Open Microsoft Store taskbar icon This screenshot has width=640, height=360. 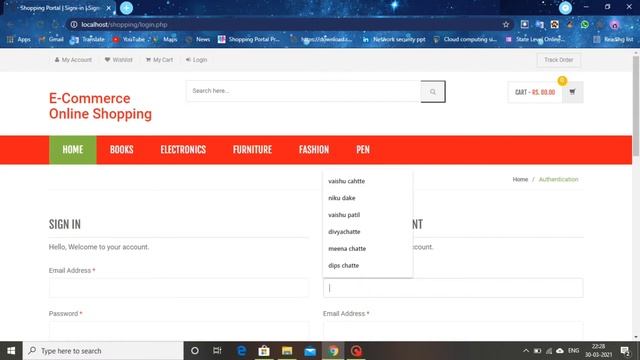(x=264, y=351)
